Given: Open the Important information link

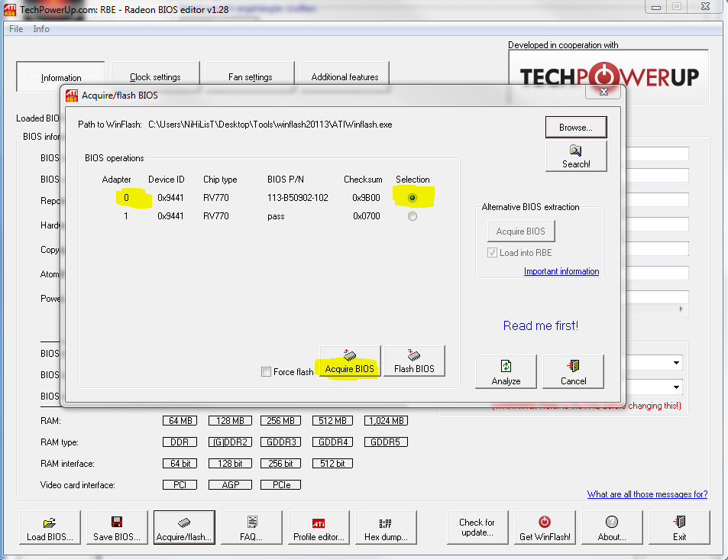Looking at the screenshot, I should pyautogui.click(x=561, y=271).
